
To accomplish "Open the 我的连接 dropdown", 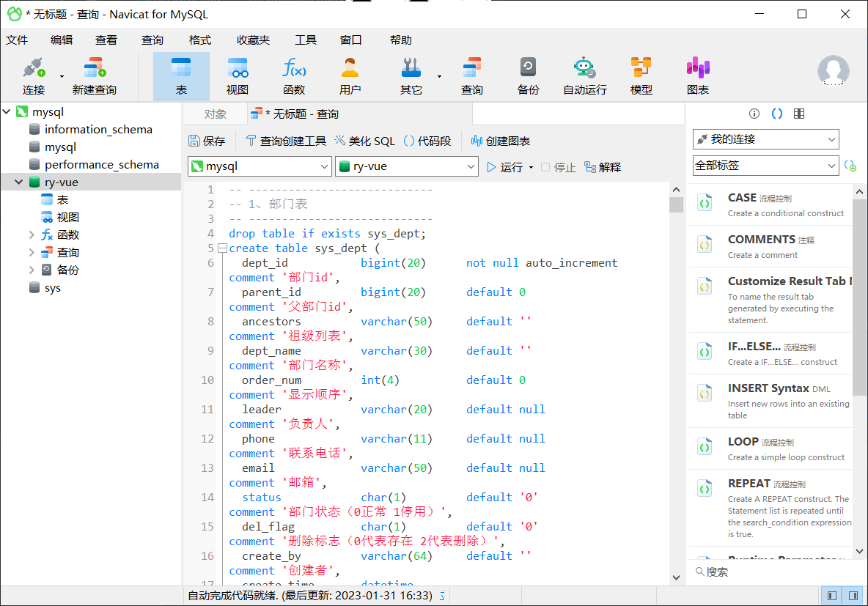I will (x=765, y=139).
